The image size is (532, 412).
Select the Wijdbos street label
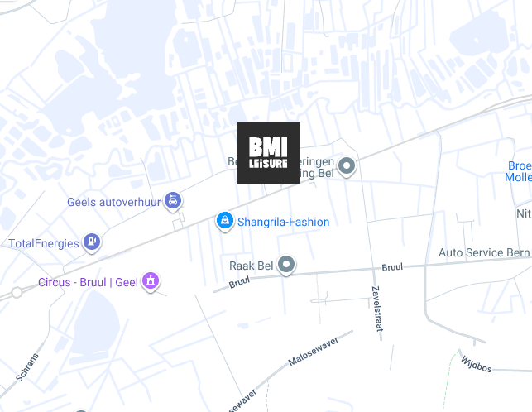[x=476, y=364]
